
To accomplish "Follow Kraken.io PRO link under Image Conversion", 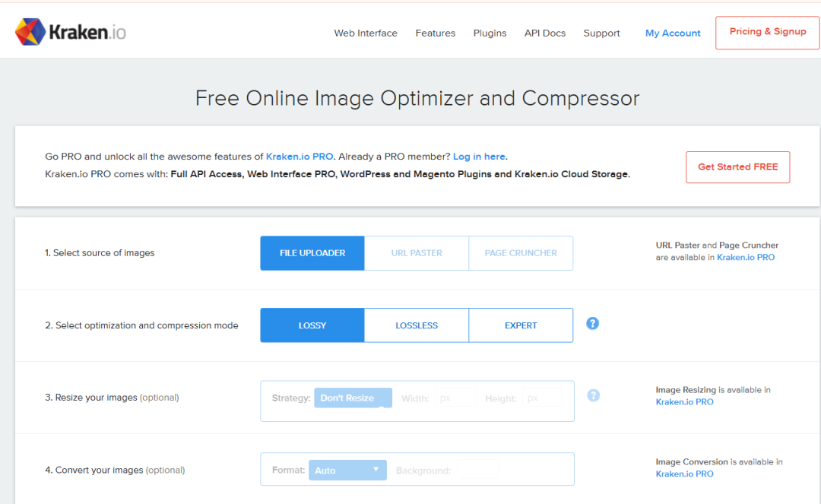I will 684,474.
